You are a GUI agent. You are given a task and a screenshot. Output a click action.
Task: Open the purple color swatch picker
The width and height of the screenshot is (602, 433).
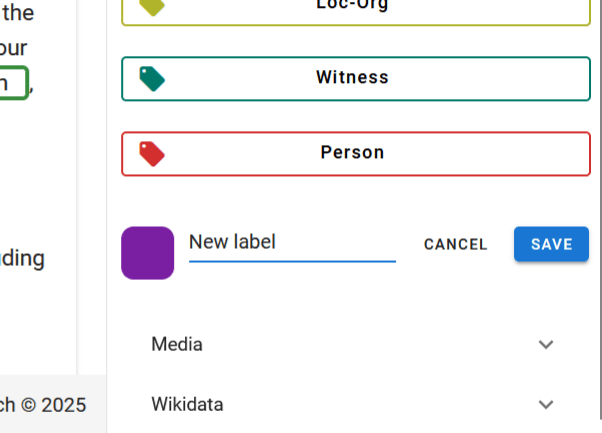tap(147, 252)
